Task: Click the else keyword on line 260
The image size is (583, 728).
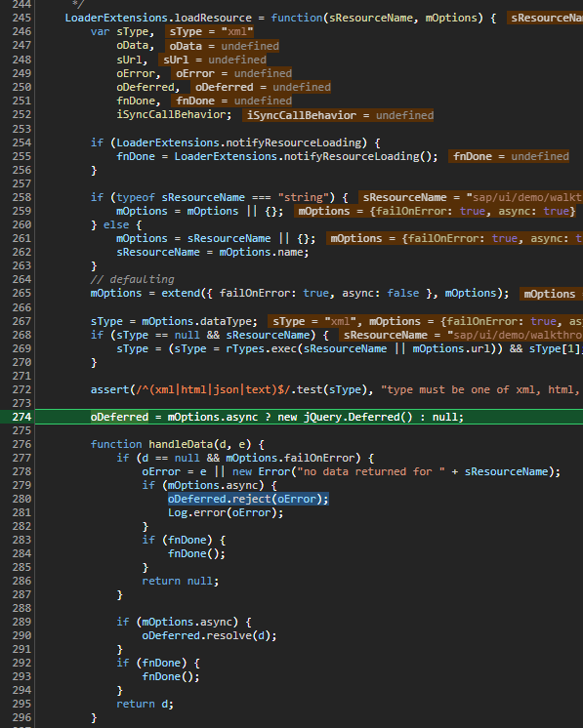Action: (116, 224)
